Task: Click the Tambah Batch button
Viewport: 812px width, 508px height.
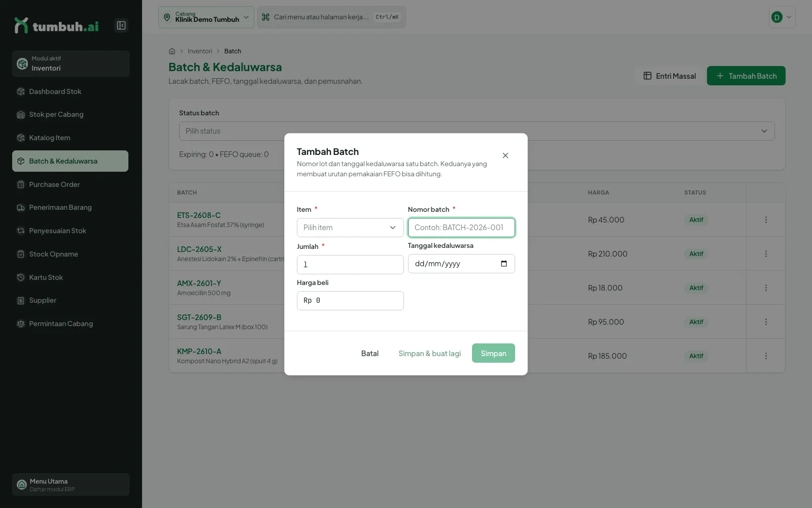Action: [x=746, y=76]
